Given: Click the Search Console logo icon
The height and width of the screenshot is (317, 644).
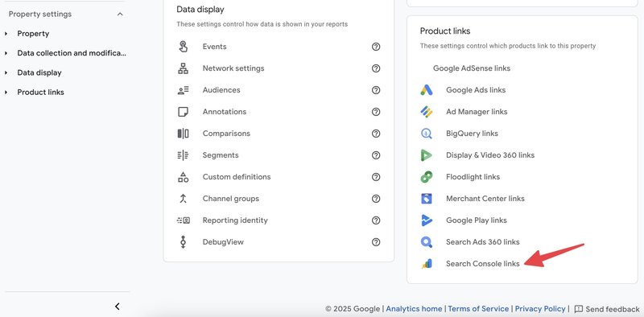Looking at the screenshot, I should pyautogui.click(x=427, y=264).
